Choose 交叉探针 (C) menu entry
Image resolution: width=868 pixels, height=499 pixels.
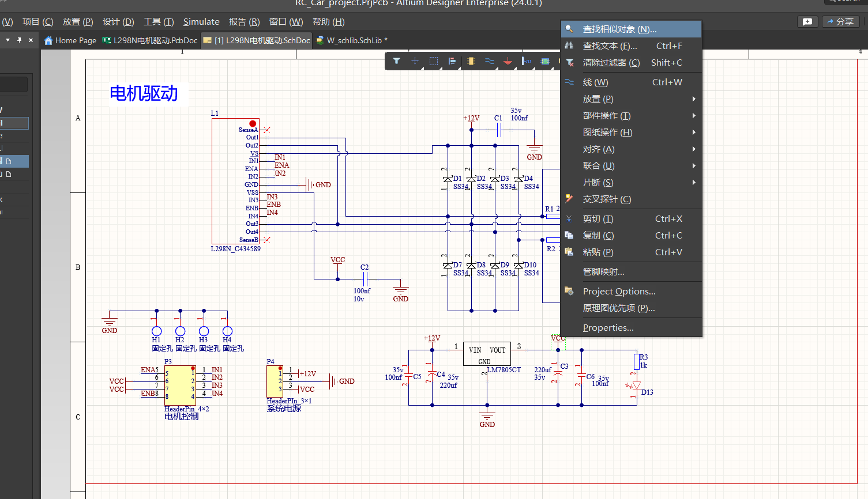pyautogui.click(x=631, y=199)
